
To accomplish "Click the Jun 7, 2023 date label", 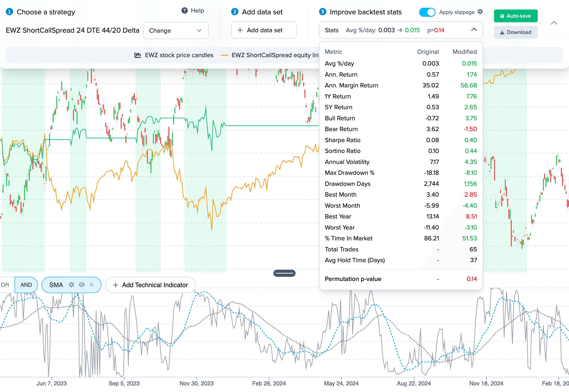I will tap(51, 383).
